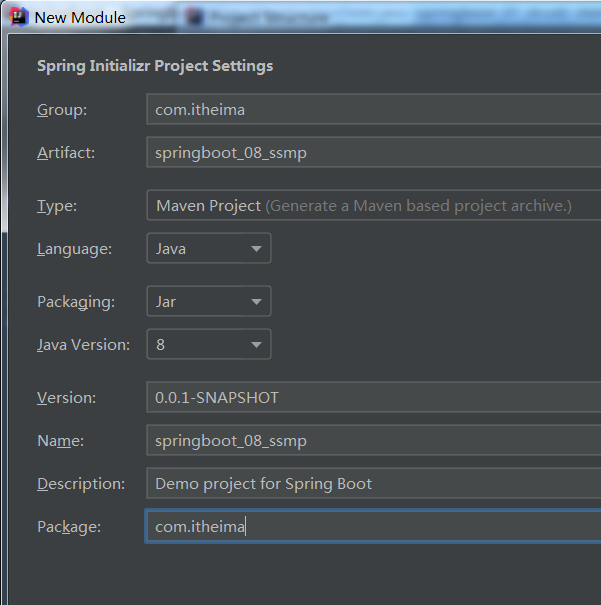This screenshot has height=605, width=601.
Task: Click the Version: label
Action: pos(67,397)
